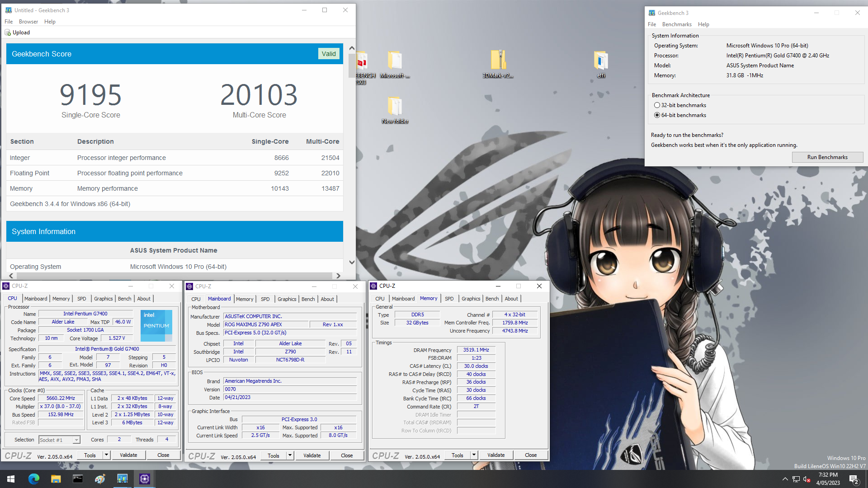Click the Valid badge on Geekbench score
The width and height of the screenshot is (868, 488).
(329, 54)
